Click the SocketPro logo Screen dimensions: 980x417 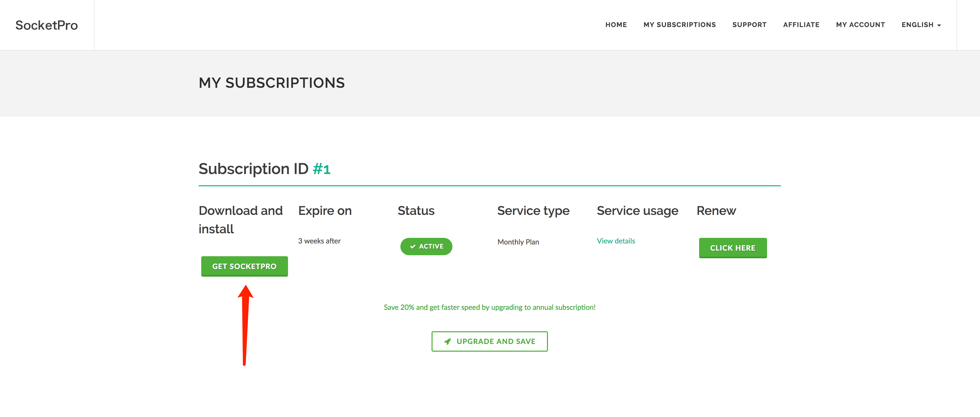tap(46, 25)
